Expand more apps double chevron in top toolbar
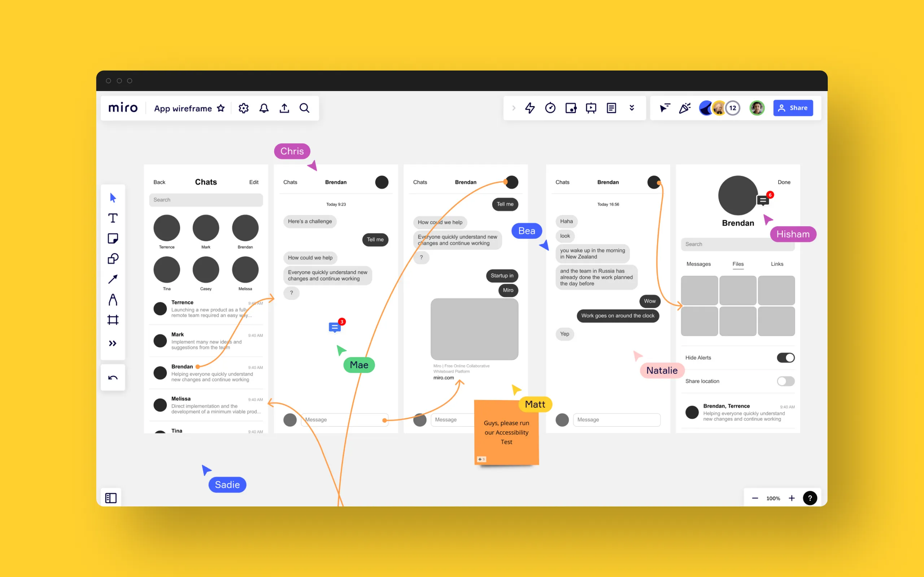Image resolution: width=924 pixels, height=577 pixels. point(632,108)
